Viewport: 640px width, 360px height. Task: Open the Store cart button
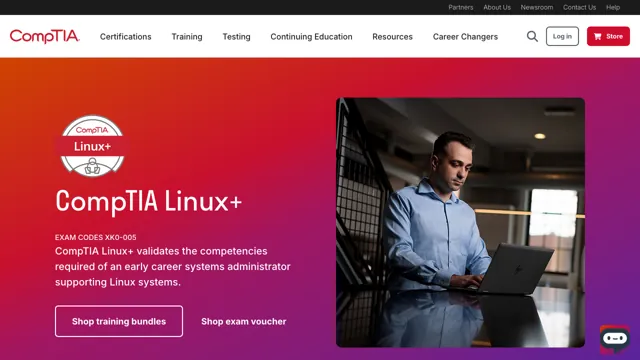(608, 36)
